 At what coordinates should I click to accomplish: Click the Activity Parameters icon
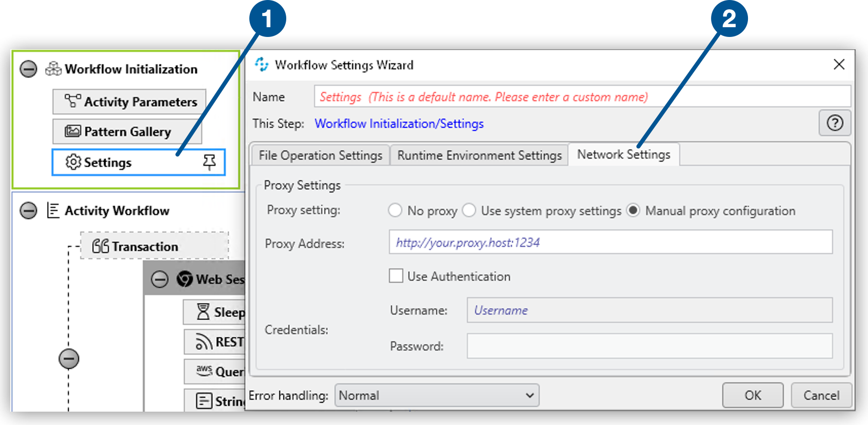coord(72,101)
